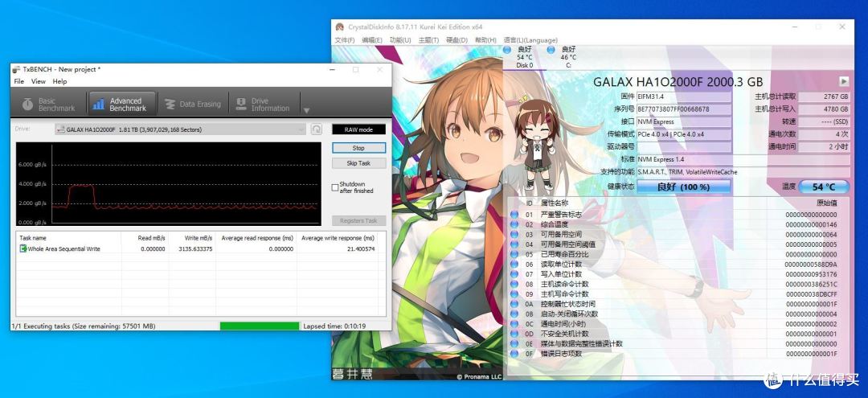Open the Data Erasing tab
Viewport: 868px width, 398px height.
point(193,104)
